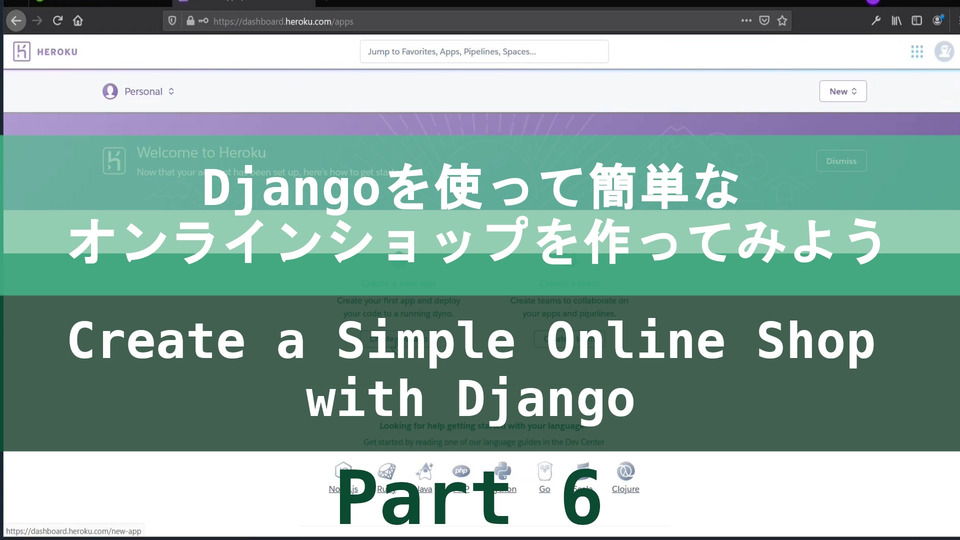The width and height of the screenshot is (960, 540).
Task: Open the Heroku apps grid menu
Action: pyautogui.click(x=917, y=51)
